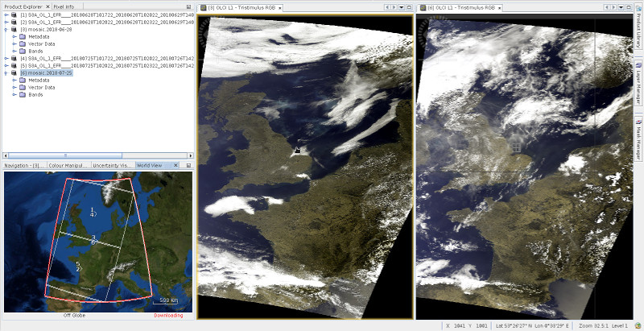Click Metadata folder icon under mosaic.2018-06-28

pyautogui.click(x=23, y=36)
